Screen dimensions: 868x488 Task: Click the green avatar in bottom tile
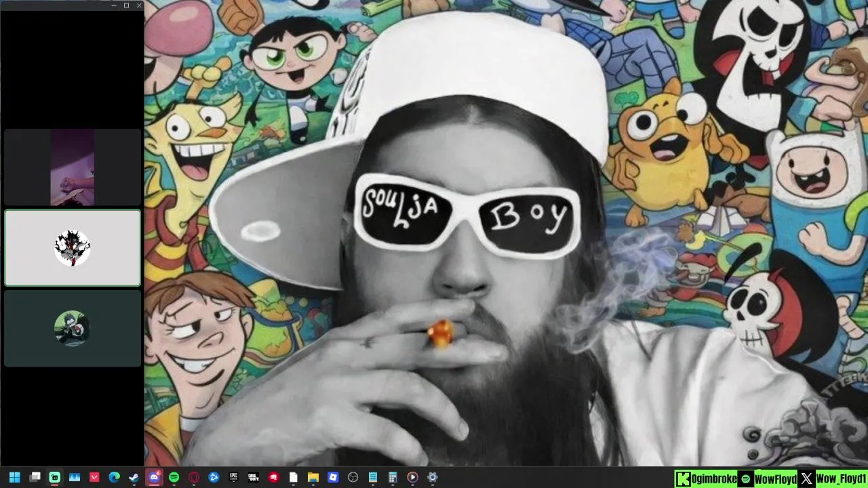pyautogui.click(x=73, y=329)
